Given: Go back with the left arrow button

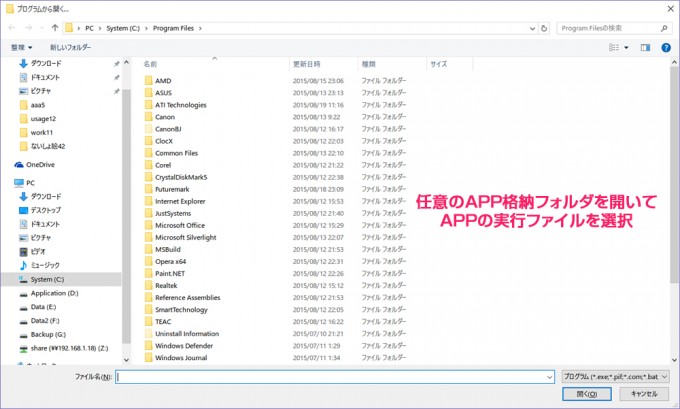Looking at the screenshot, I should click(x=12, y=28).
